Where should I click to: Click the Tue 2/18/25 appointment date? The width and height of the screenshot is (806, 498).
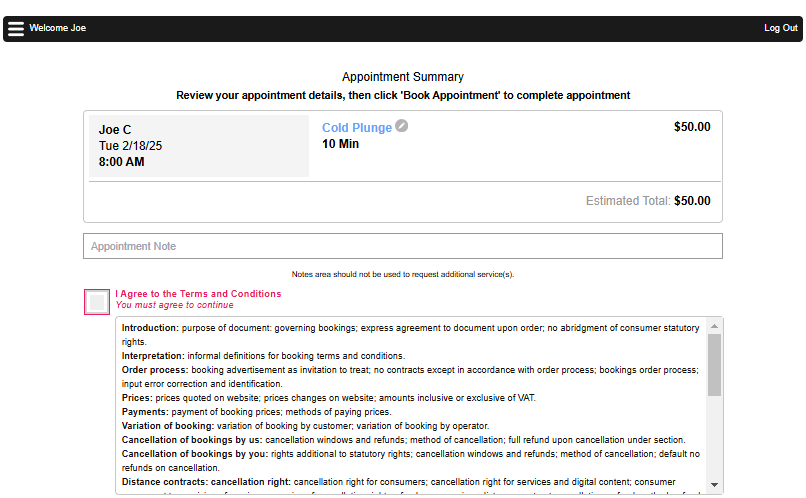(x=130, y=146)
